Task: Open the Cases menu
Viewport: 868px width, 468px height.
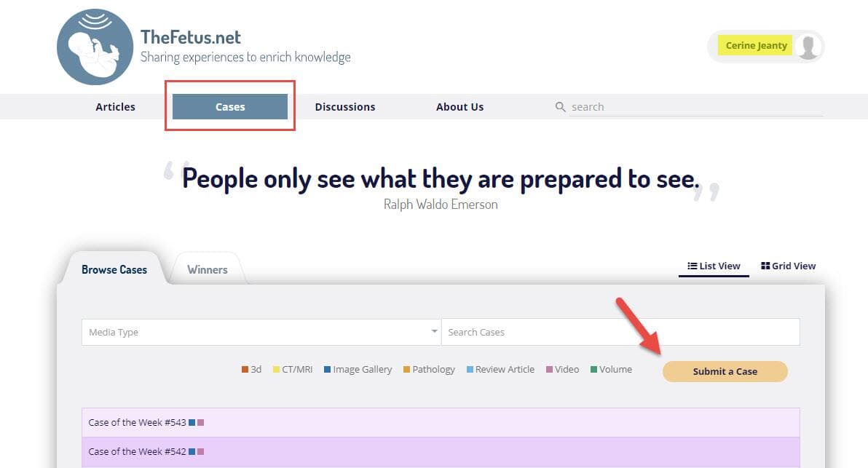Action: point(230,107)
